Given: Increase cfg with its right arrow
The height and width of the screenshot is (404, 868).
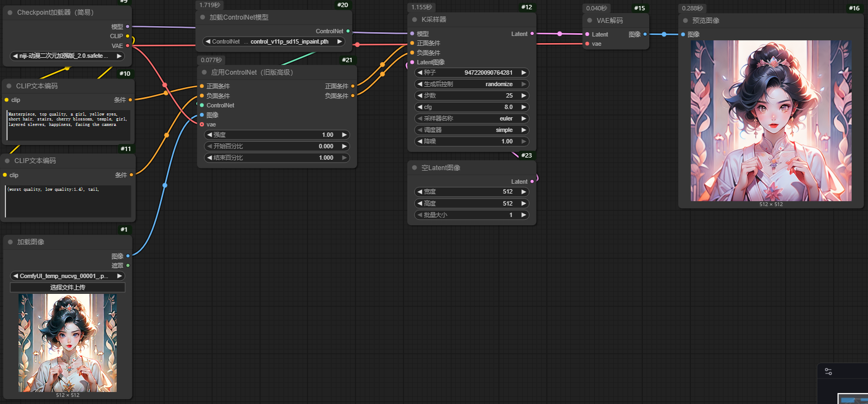Looking at the screenshot, I should 523,107.
